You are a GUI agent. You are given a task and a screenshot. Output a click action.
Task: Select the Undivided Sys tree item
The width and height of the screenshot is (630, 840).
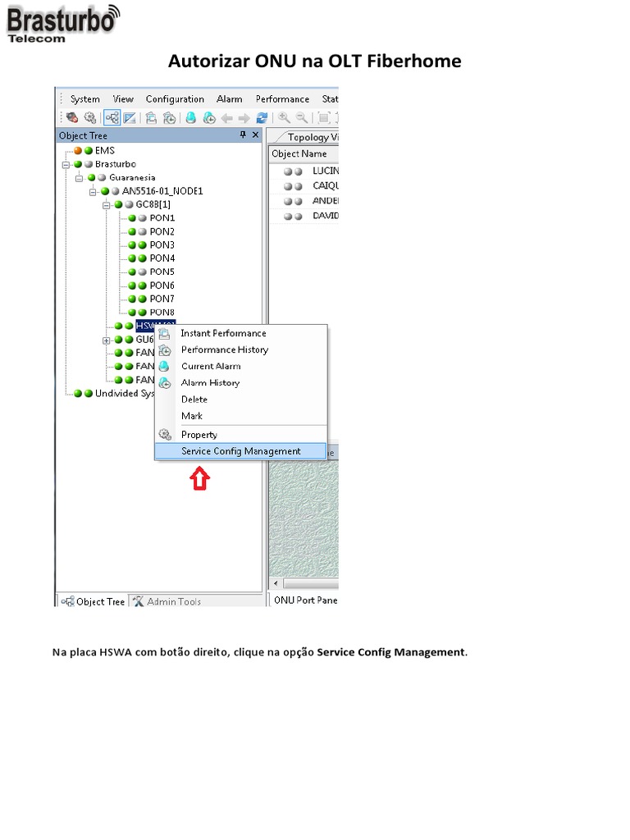click(125, 394)
